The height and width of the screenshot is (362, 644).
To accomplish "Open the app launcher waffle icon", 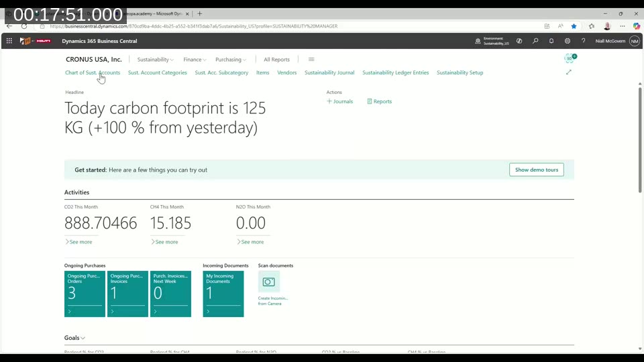I will click(9, 41).
